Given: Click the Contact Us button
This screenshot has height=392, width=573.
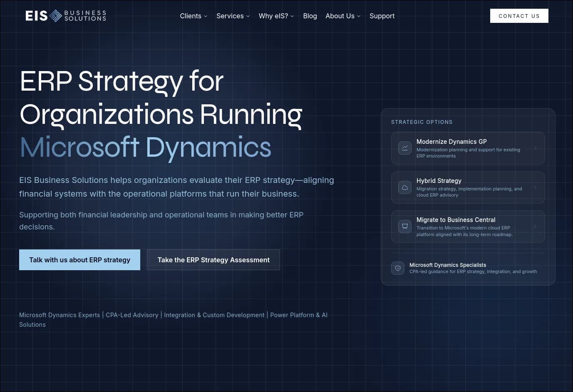Looking at the screenshot, I should coord(519,16).
